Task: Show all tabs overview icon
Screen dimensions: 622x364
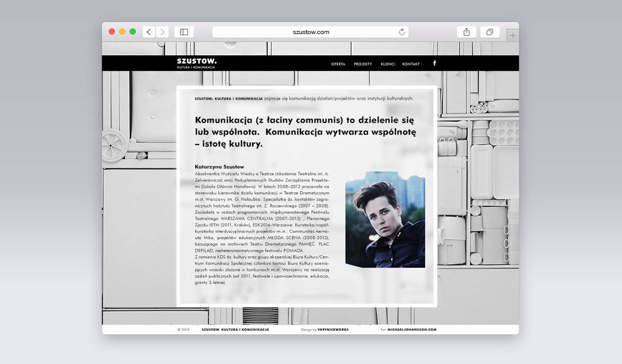Action: click(x=490, y=32)
